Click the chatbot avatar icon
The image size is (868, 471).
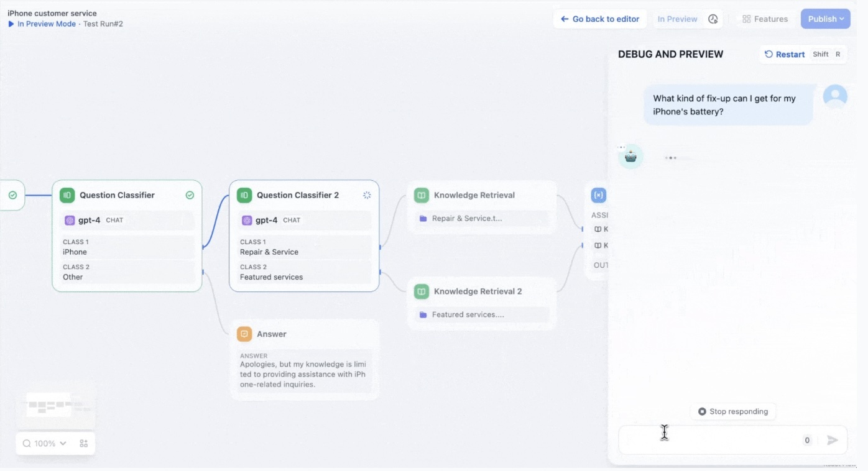[630, 157]
